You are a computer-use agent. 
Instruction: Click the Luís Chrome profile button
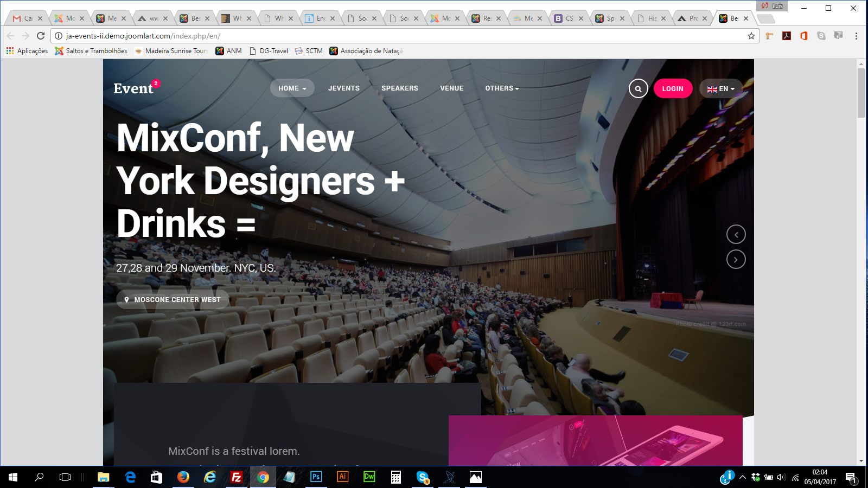click(772, 5)
